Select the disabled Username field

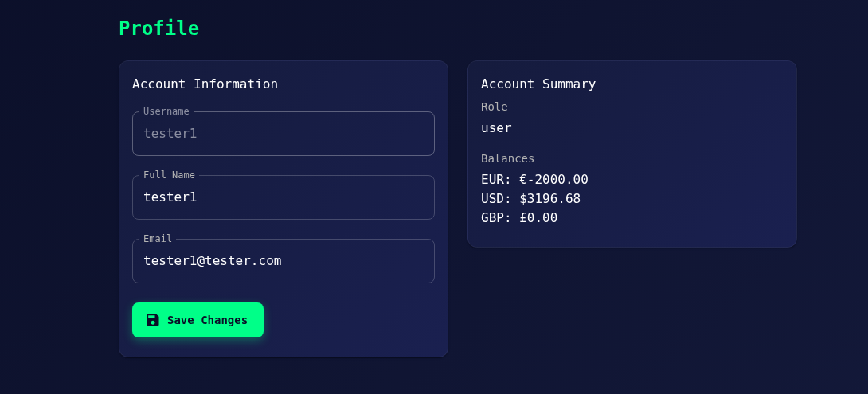[283, 134]
